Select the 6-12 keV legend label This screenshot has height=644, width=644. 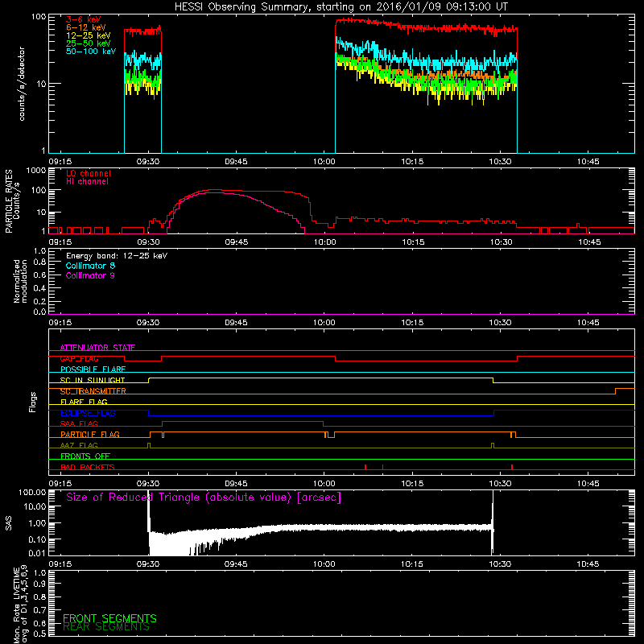pos(86,27)
